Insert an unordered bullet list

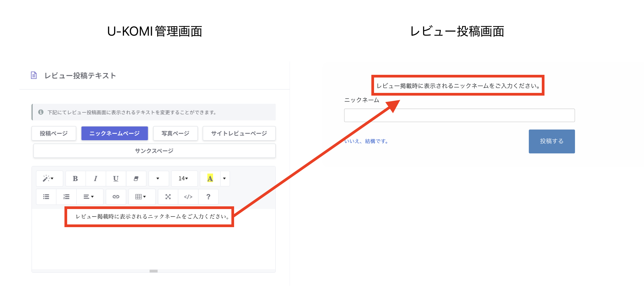(x=46, y=197)
